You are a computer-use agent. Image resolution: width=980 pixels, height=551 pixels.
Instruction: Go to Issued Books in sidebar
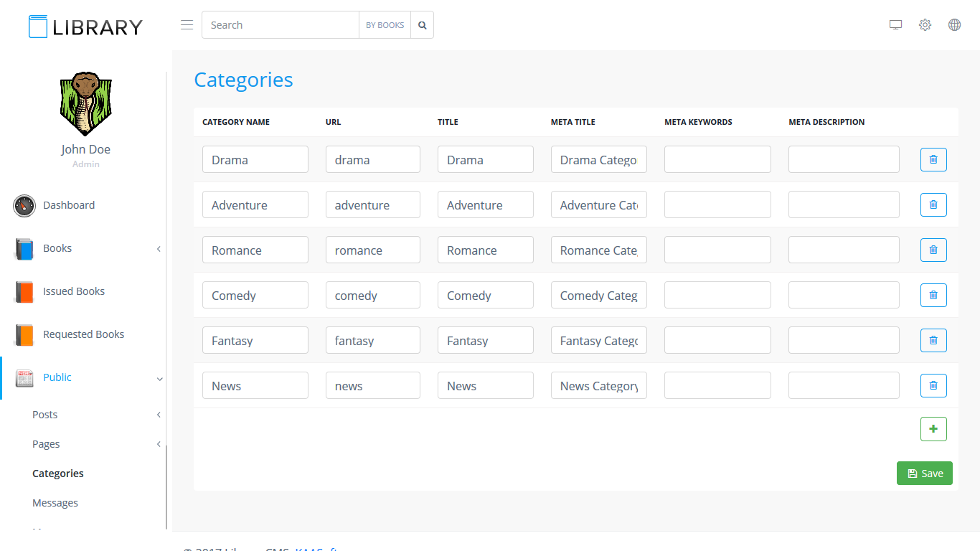pos(73,291)
